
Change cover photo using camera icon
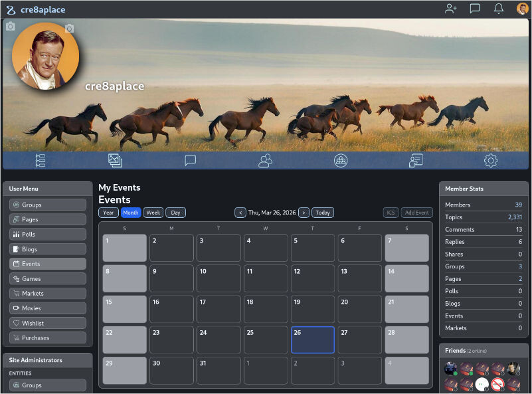(10, 27)
